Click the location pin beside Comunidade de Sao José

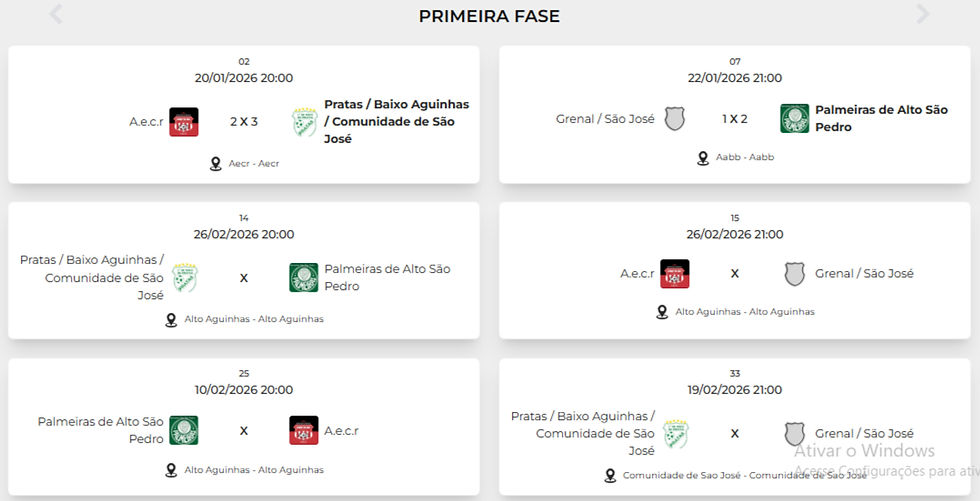point(610,476)
